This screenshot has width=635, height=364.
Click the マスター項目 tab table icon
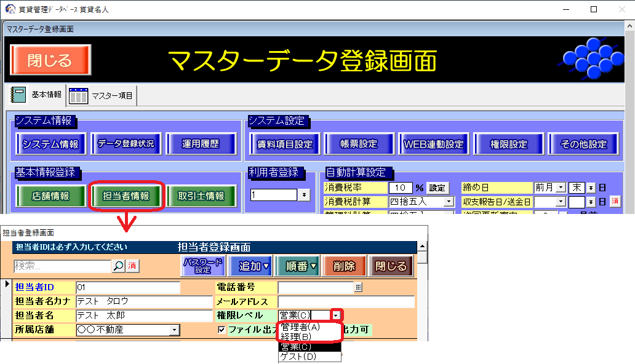click(79, 96)
